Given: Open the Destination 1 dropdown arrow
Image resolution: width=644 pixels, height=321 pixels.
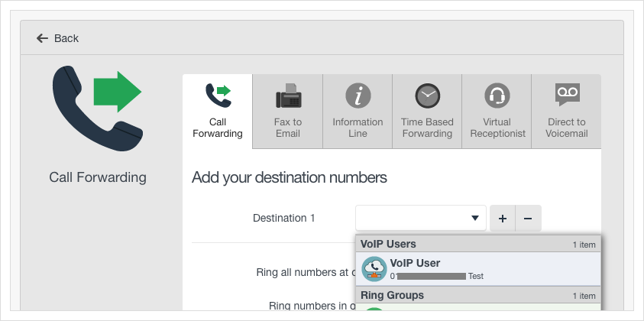Looking at the screenshot, I should pyautogui.click(x=475, y=219).
